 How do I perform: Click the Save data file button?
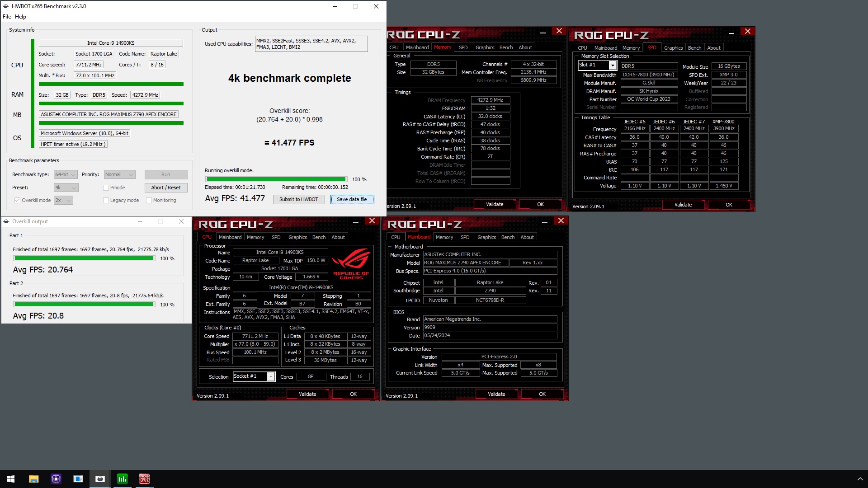click(352, 199)
